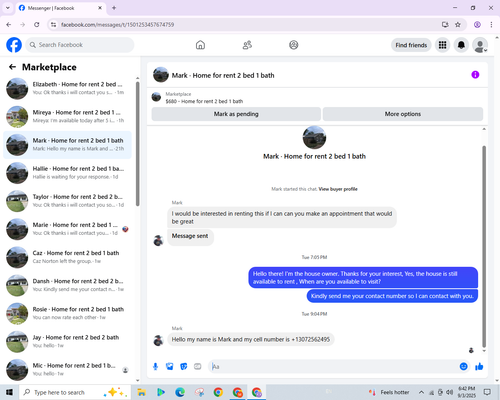Click the Facebook logo icon
The width and height of the screenshot is (500, 400).
click(14, 45)
